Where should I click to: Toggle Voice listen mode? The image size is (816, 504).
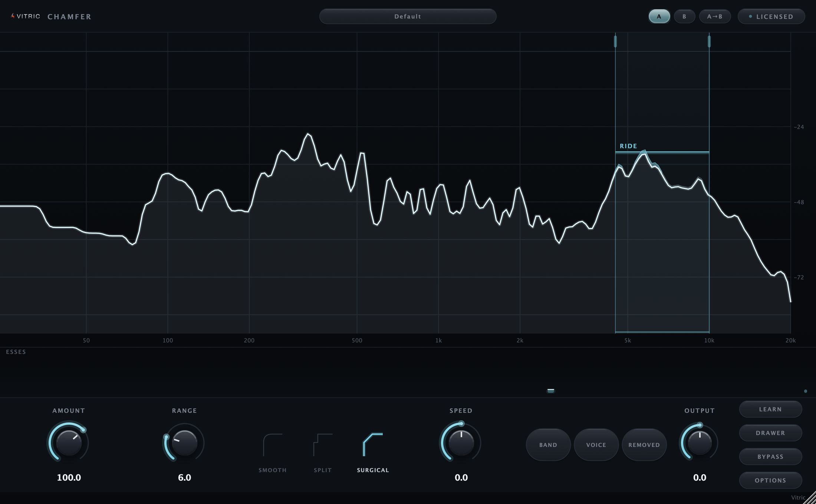(596, 445)
